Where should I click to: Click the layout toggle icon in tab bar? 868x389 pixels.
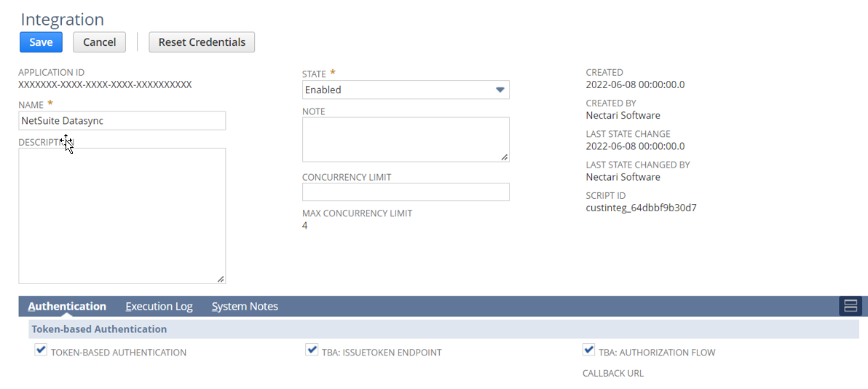click(850, 306)
